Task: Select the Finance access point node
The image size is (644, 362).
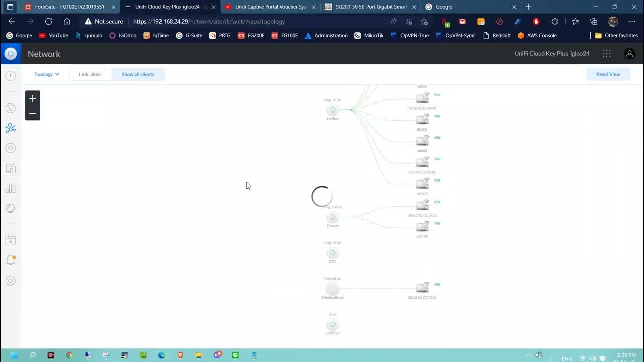Action: (332, 217)
